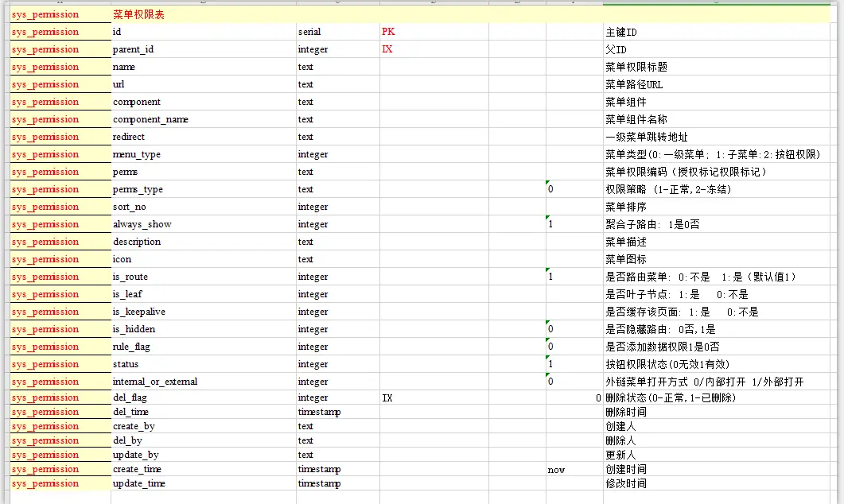
Task: Click the 菜单权限标题 cell
Action: [x=717, y=67]
